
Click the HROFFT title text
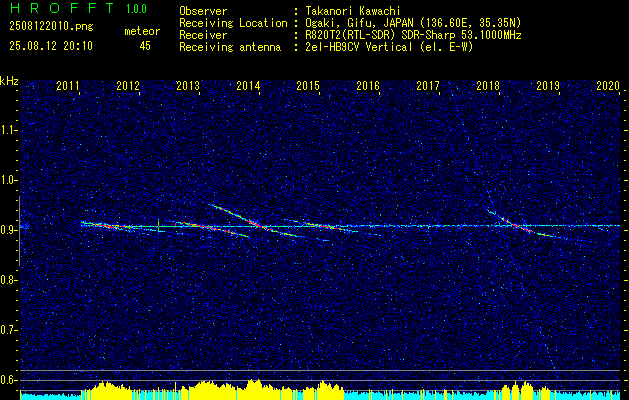[62, 8]
